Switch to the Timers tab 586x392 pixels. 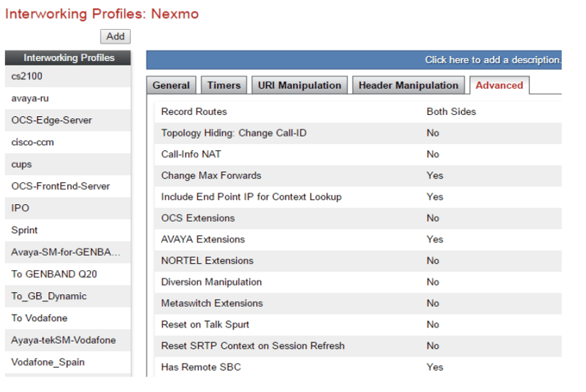click(224, 85)
